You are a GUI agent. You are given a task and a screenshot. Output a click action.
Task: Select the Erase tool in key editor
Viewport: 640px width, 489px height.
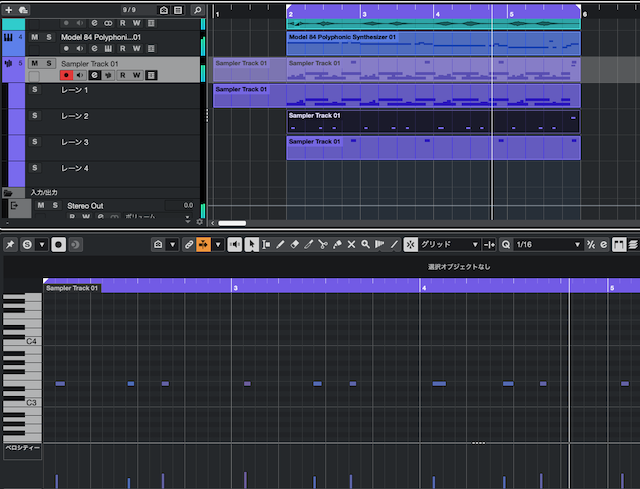(x=295, y=245)
